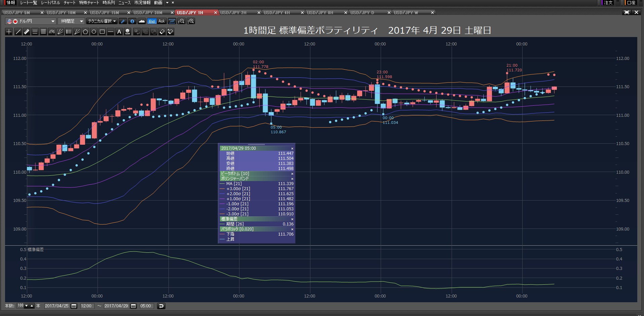Select the Gann angle lines tool
644x316 pixels.
point(77,32)
